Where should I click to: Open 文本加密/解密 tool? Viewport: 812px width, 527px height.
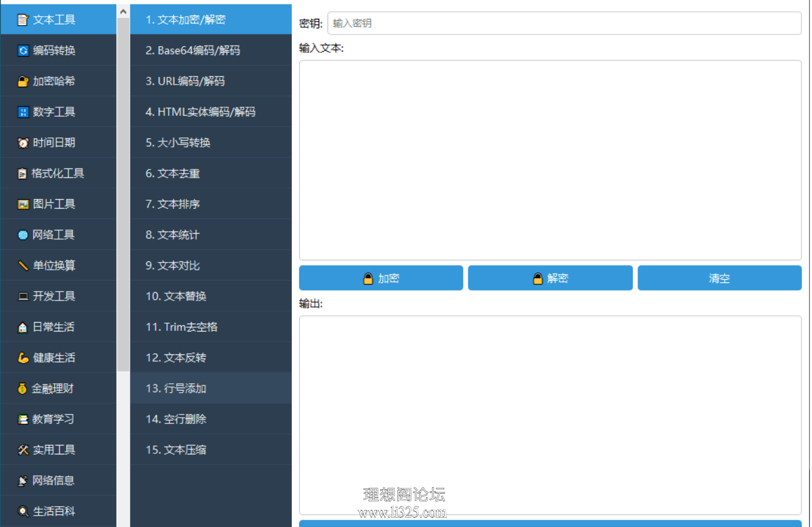pyautogui.click(x=211, y=20)
